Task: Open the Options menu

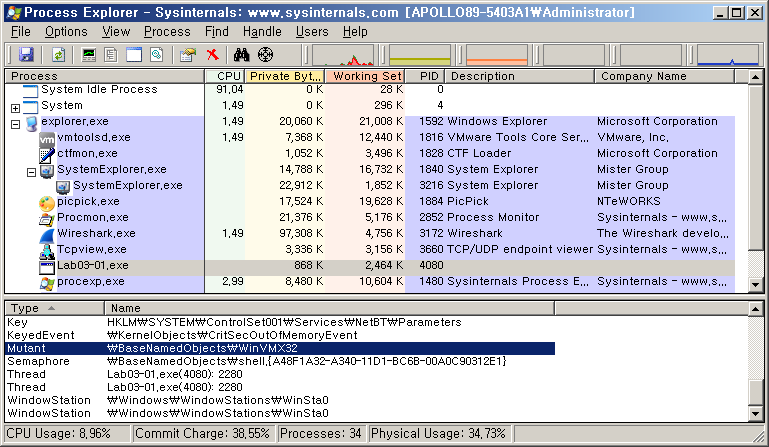Action: [66, 32]
